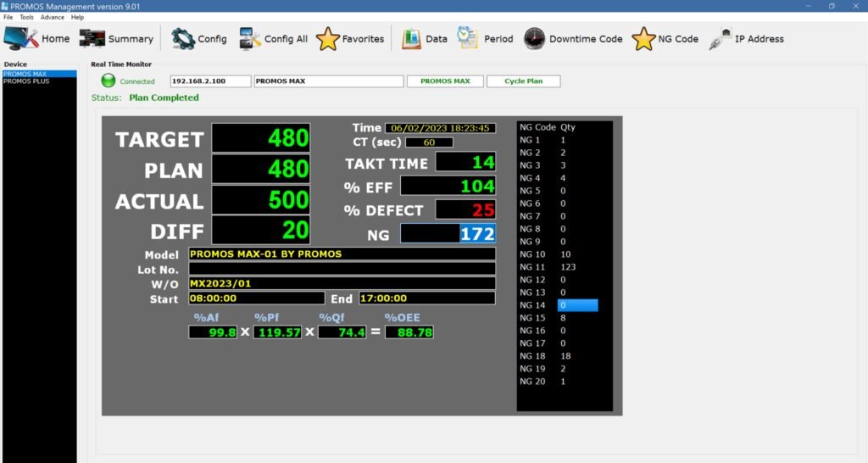Click the %Af value 99.8

pos(213,332)
